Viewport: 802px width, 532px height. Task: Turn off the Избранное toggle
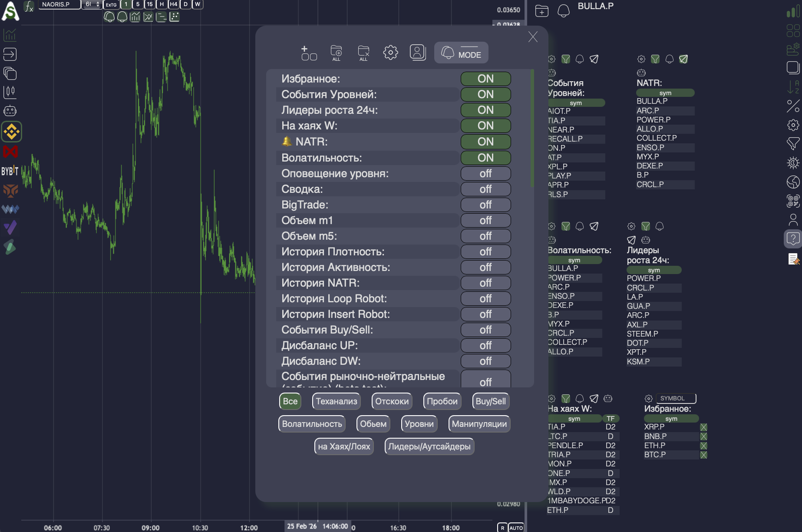click(485, 79)
